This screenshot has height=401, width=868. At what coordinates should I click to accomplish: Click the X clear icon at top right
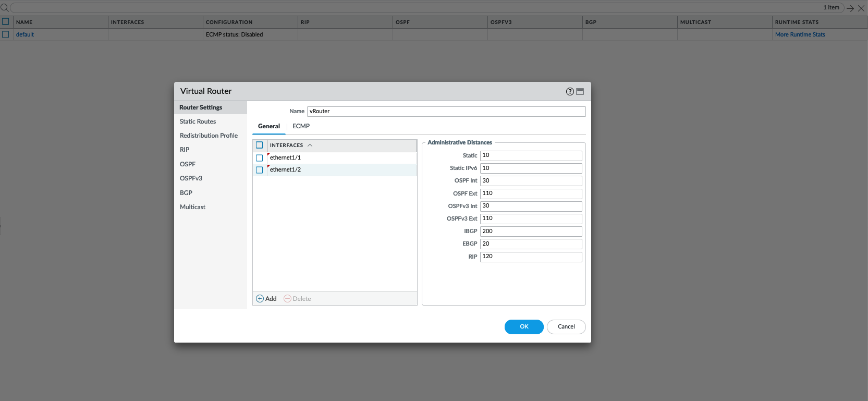861,8
